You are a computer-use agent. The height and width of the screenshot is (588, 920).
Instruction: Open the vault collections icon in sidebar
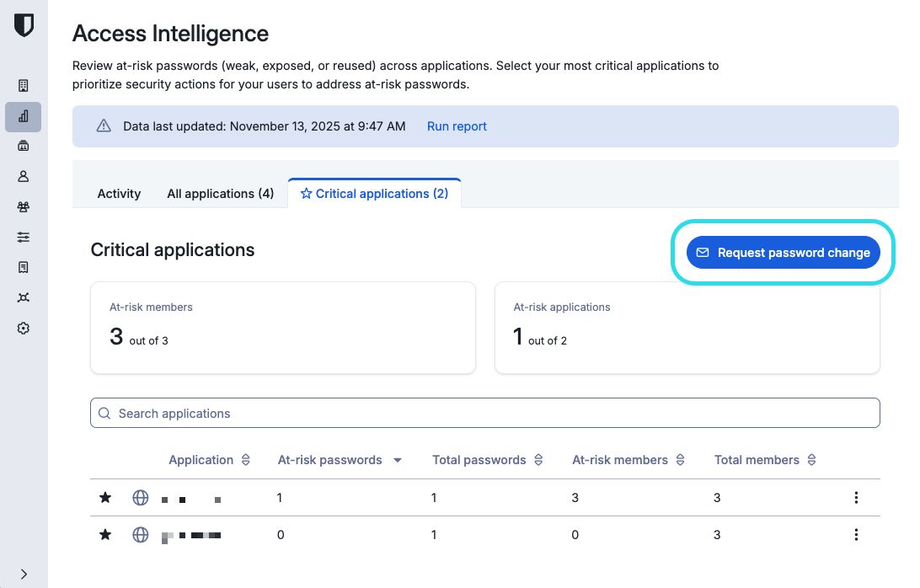coord(23,85)
